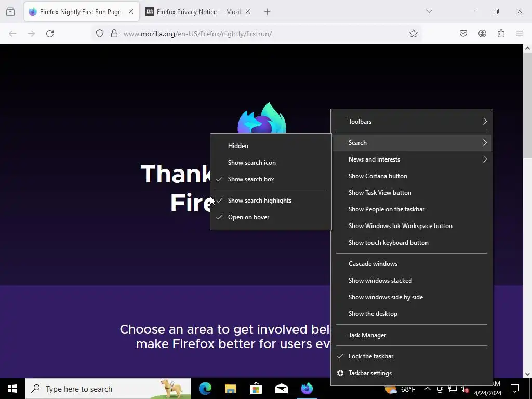This screenshot has height=399, width=532.
Task: Expand the Toolbars submenu
Action: click(x=411, y=122)
